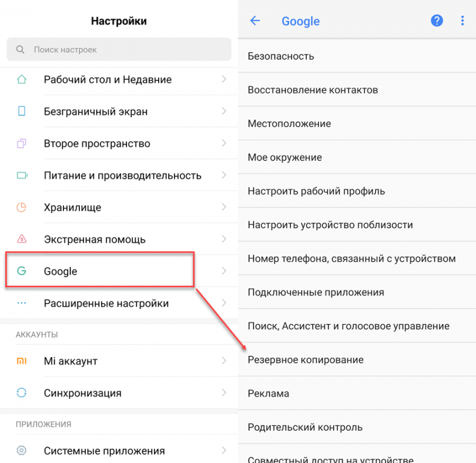Viewport: 476px width, 463px height.
Task: Open the Безопасность entry
Action: (281, 56)
